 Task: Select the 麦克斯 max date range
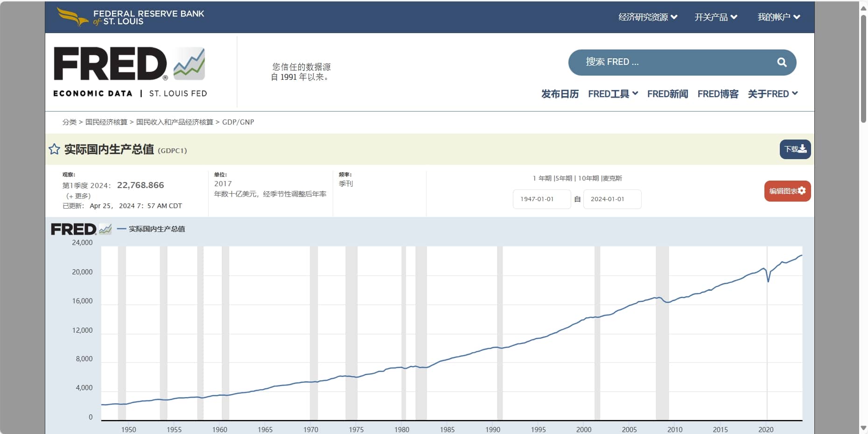click(612, 178)
